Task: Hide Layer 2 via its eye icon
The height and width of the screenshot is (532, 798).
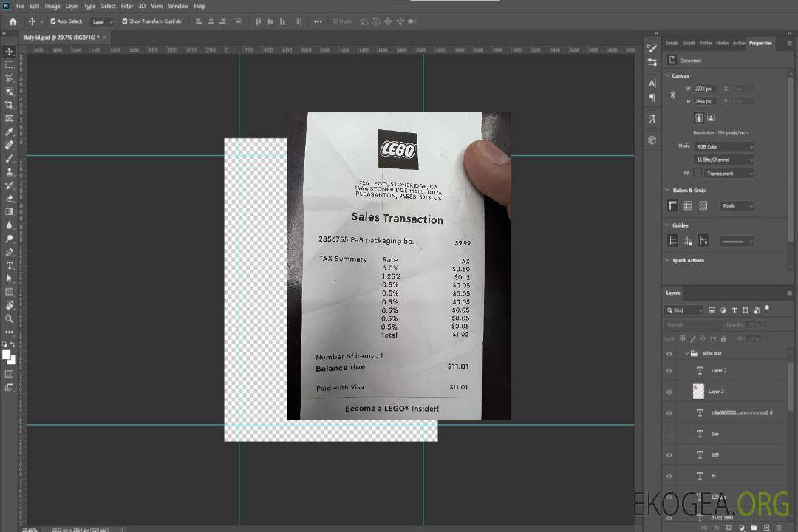Action: point(669,371)
